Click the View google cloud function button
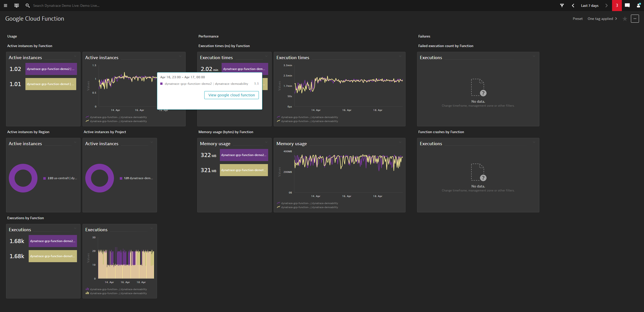644x312 pixels. pos(231,95)
